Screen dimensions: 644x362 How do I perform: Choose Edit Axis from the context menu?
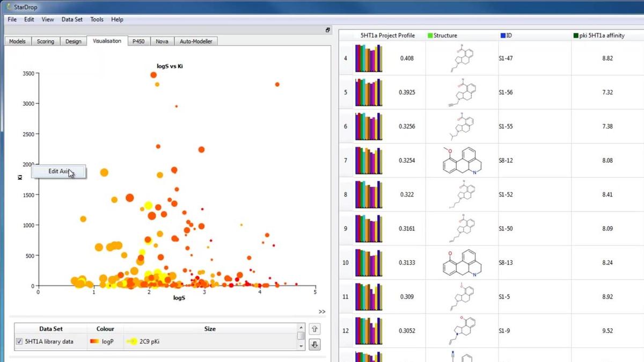(x=58, y=171)
